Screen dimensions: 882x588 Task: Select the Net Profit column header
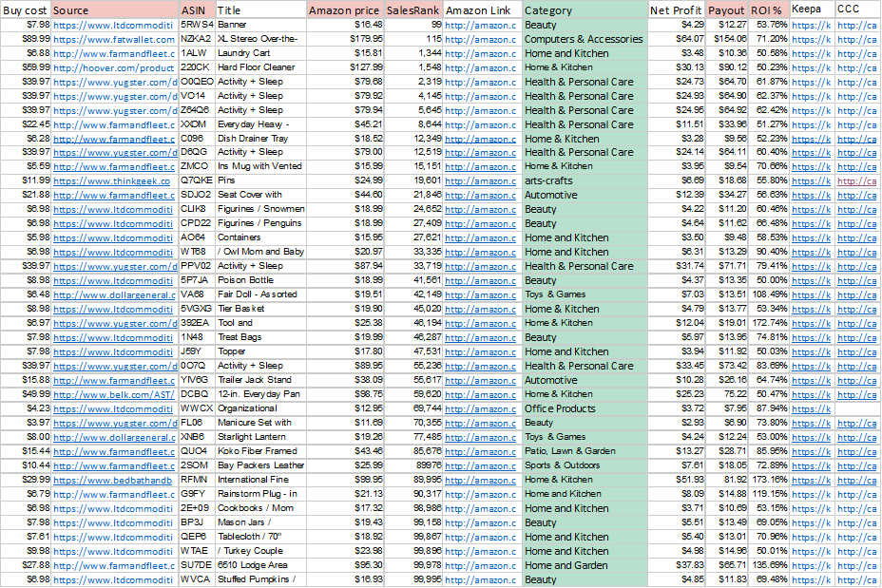click(x=677, y=10)
